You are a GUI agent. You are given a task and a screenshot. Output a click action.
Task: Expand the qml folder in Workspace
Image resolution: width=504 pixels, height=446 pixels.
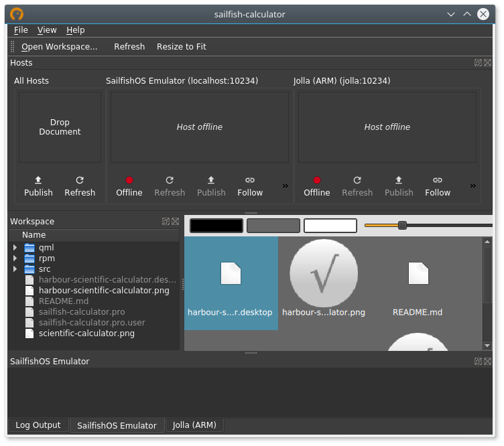[x=15, y=248]
